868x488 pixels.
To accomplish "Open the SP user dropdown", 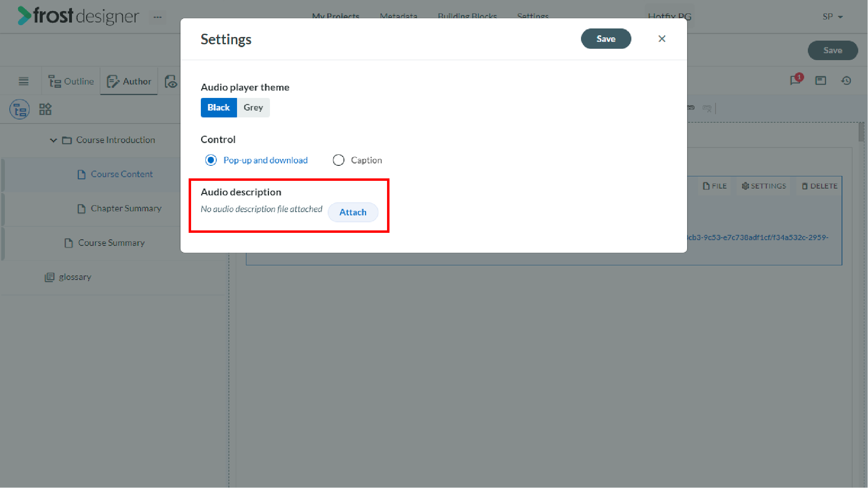I will pos(833,17).
